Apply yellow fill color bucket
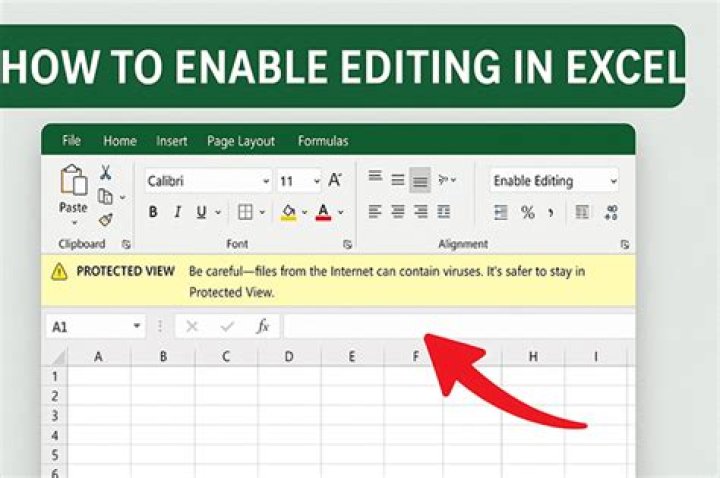720x478 pixels. 288,212
